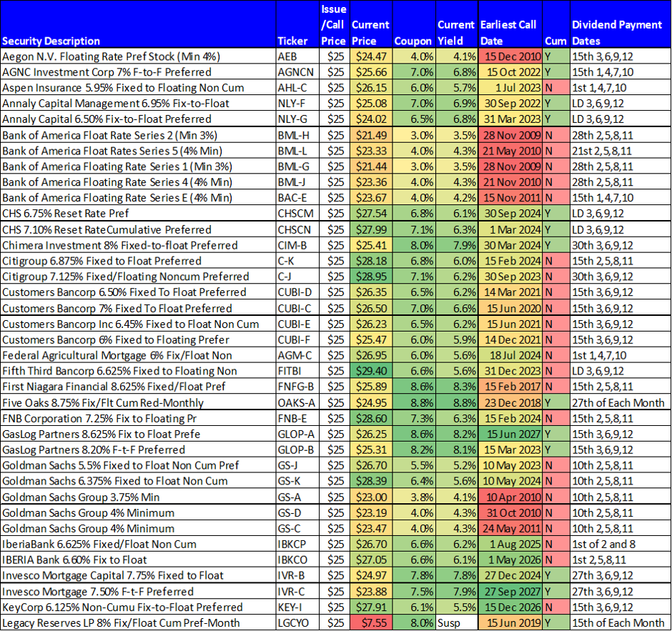Select the LGCYO ticker cell
This screenshot has height=631, width=672.
click(297, 622)
